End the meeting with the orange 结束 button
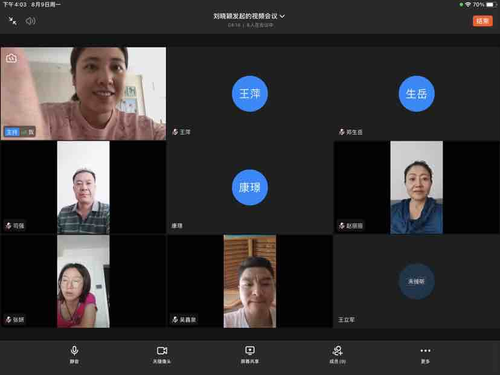The height and width of the screenshot is (375, 500). pyautogui.click(x=482, y=21)
